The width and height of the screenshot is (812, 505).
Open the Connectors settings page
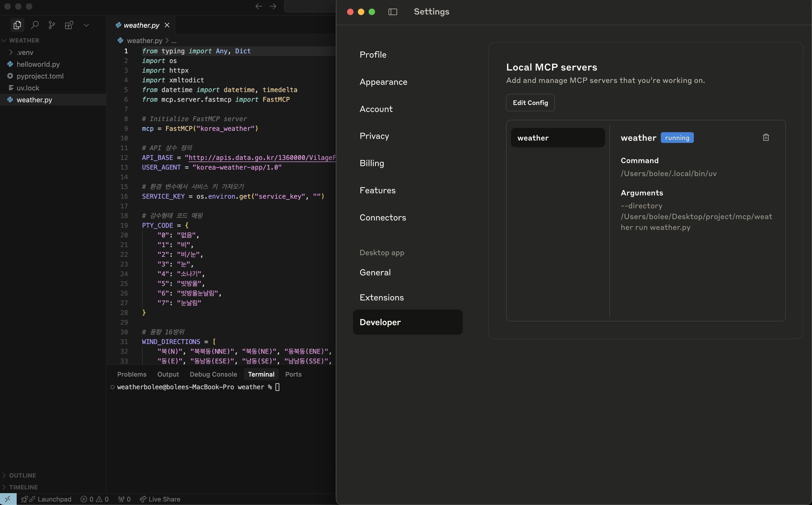click(x=383, y=218)
